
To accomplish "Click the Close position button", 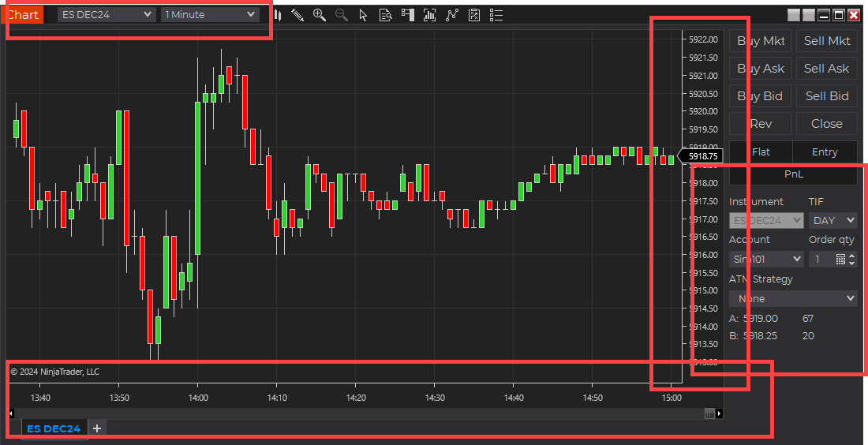I will pos(826,123).
